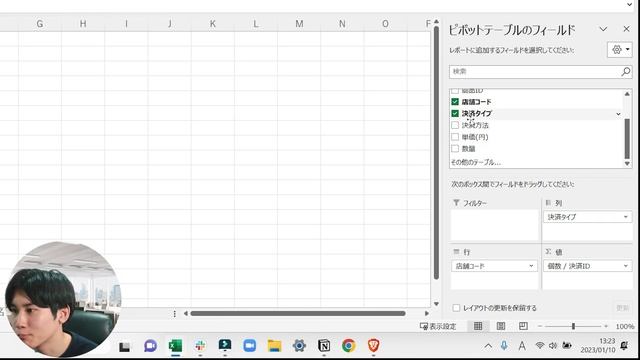
Task: Open Excel from the taskbar
Action: (x=175, y=346)
